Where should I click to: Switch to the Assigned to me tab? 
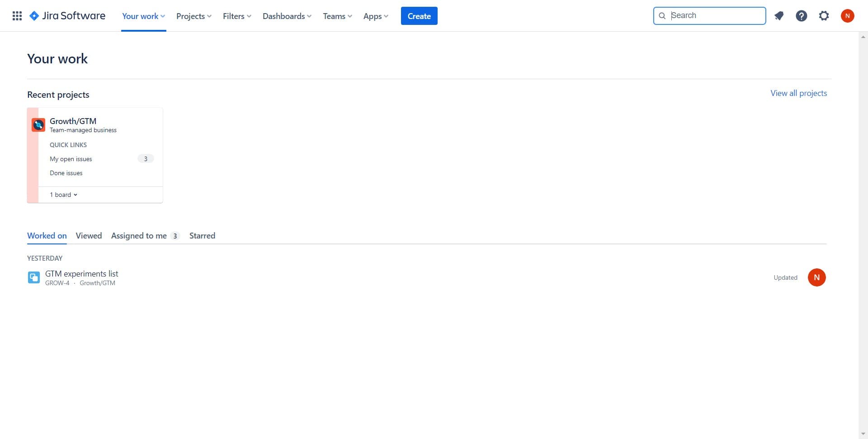pyautogui.click(x=139, y=235)
